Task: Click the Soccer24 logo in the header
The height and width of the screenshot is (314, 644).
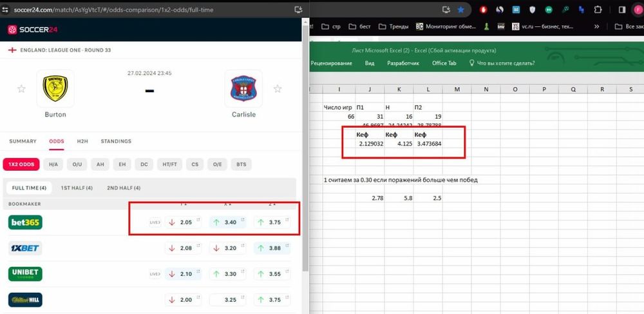Action: coord(32,30)
